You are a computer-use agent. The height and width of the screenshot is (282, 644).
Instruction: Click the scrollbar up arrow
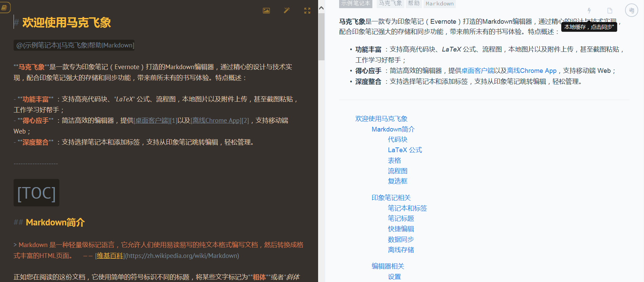tap(321, 8)
